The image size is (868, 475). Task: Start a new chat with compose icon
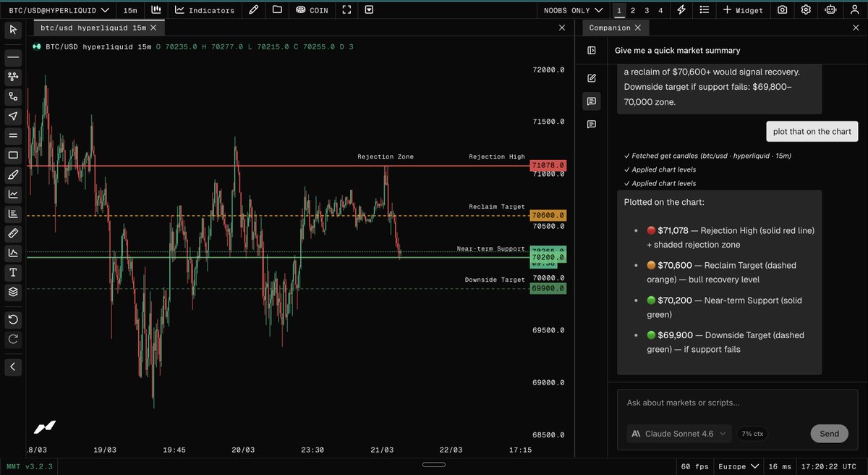(x=592, y=78)
